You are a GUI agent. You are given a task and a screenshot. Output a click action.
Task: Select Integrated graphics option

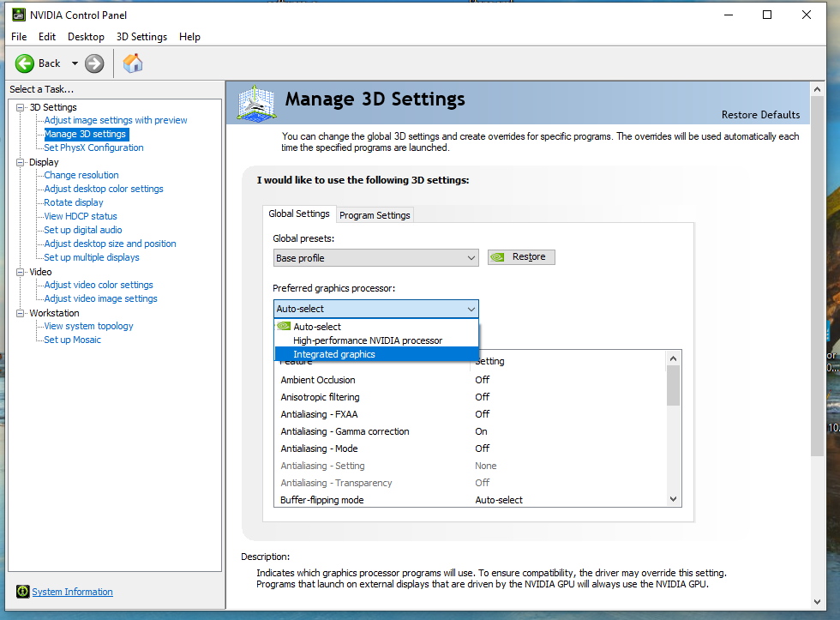pos(334,354)
